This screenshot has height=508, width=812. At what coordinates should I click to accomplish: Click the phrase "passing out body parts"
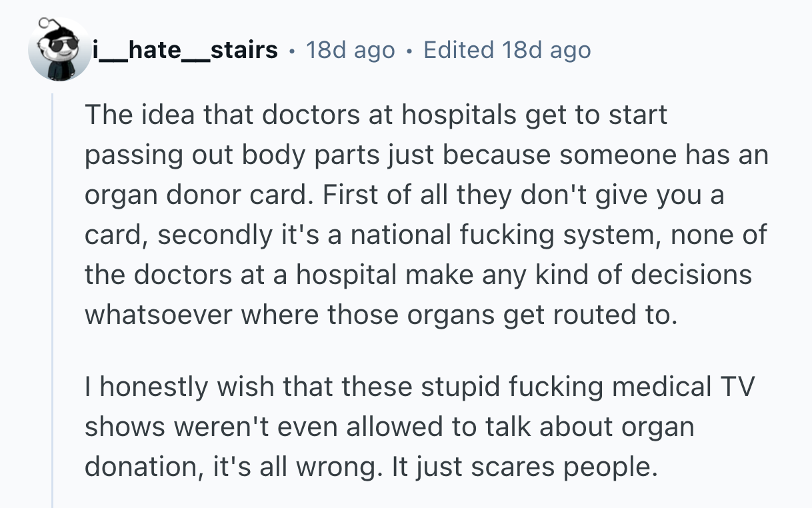point(213,155)
